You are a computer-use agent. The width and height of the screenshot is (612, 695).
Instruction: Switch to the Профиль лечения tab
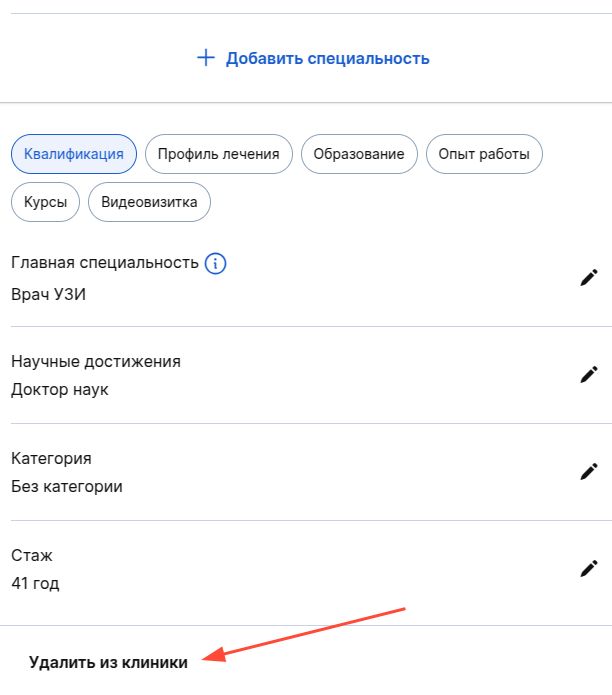219,154
